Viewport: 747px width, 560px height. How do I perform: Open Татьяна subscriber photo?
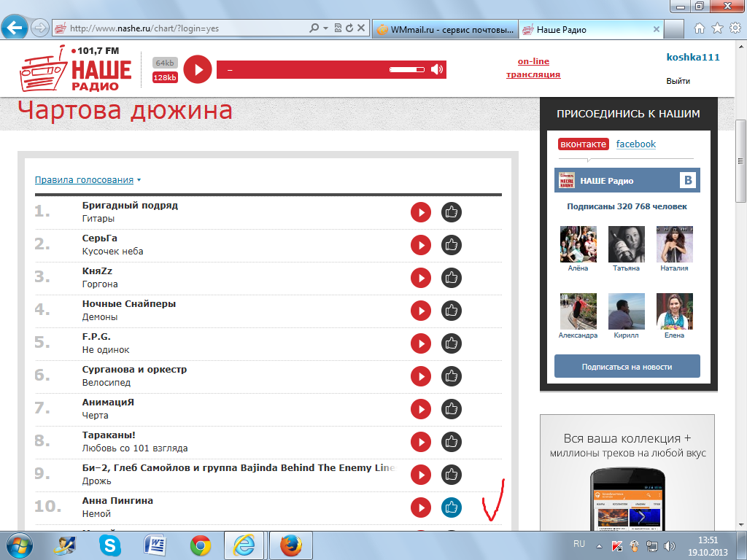[x=626, y=244]
